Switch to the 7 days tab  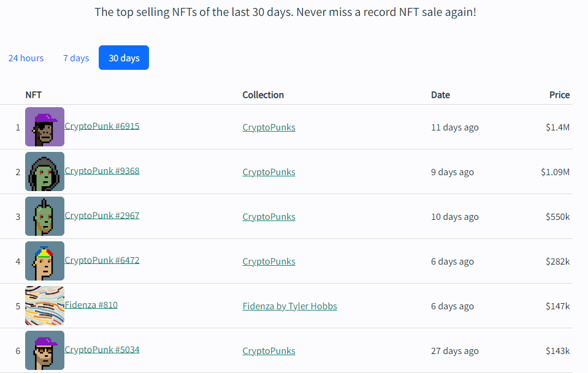click(x=76, y=58)
